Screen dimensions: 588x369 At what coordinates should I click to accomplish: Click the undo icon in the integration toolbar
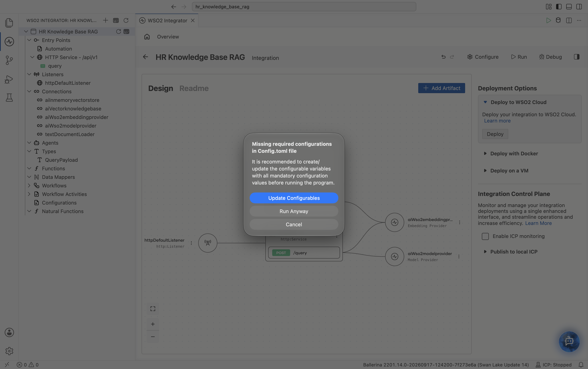(444, 57)
